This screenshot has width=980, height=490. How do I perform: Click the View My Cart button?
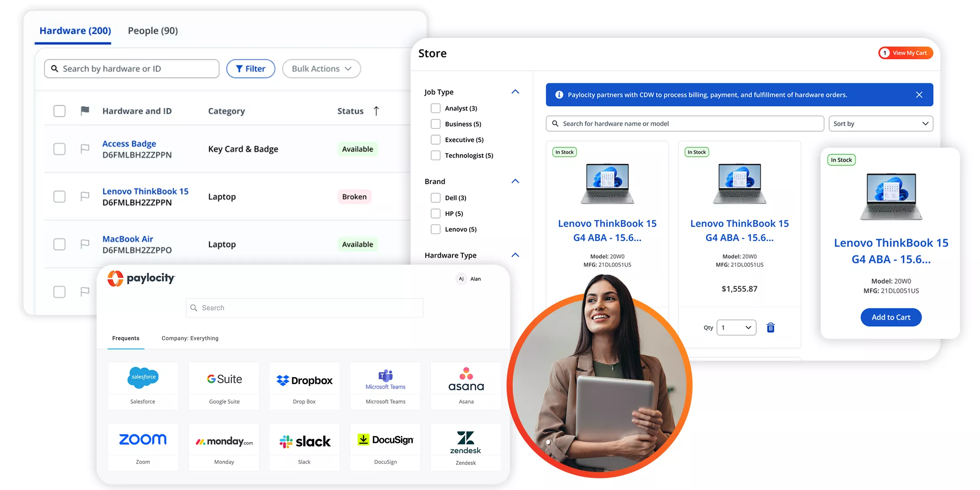click(x=906, y=53)
